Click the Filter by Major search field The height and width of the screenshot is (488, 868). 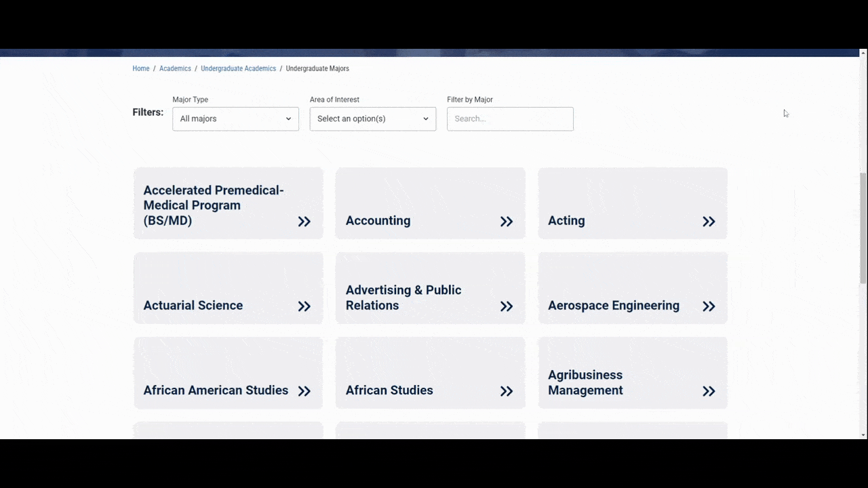click(x=510, y=119)
